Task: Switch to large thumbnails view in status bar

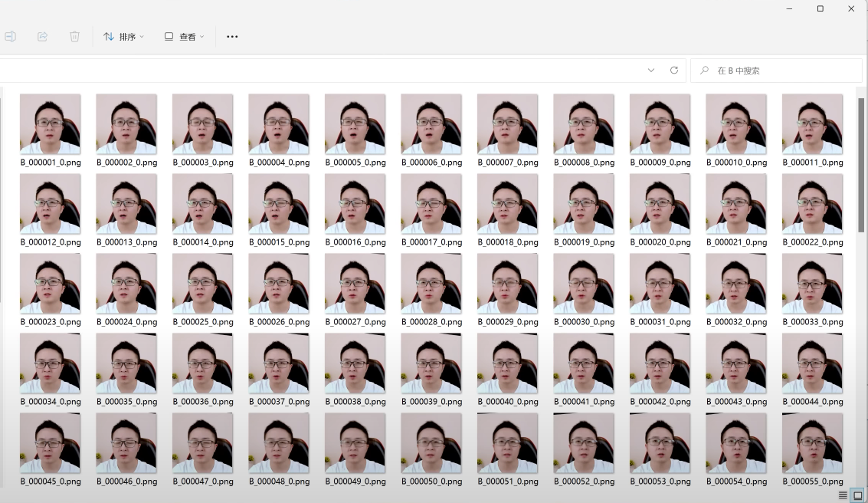Action: pyautogui.click(x=858, y=495)
